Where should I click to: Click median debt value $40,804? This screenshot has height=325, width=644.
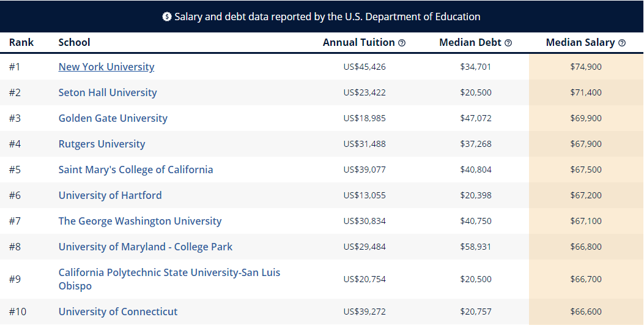[x=476, y=170]
